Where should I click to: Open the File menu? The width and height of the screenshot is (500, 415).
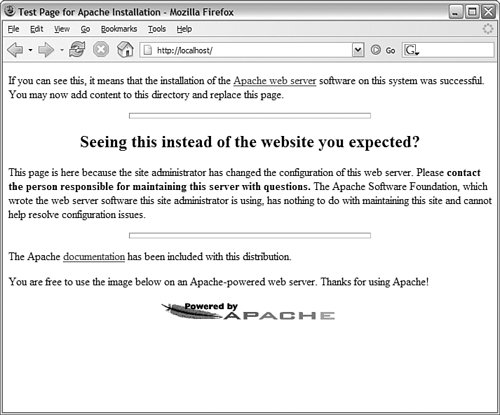pyautogui.click(x=13, y=29)
